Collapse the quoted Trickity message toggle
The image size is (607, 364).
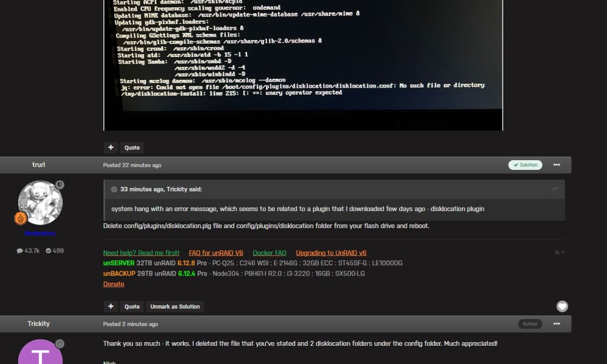114,189
